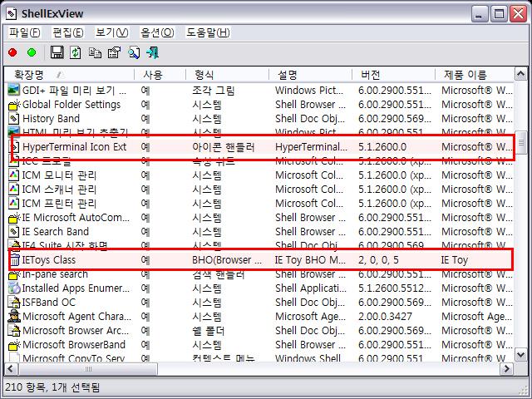Click the ICM 프린터 관리 row icon
The width and height of the screenshot is (532, 399).
(x=14, y=203)
